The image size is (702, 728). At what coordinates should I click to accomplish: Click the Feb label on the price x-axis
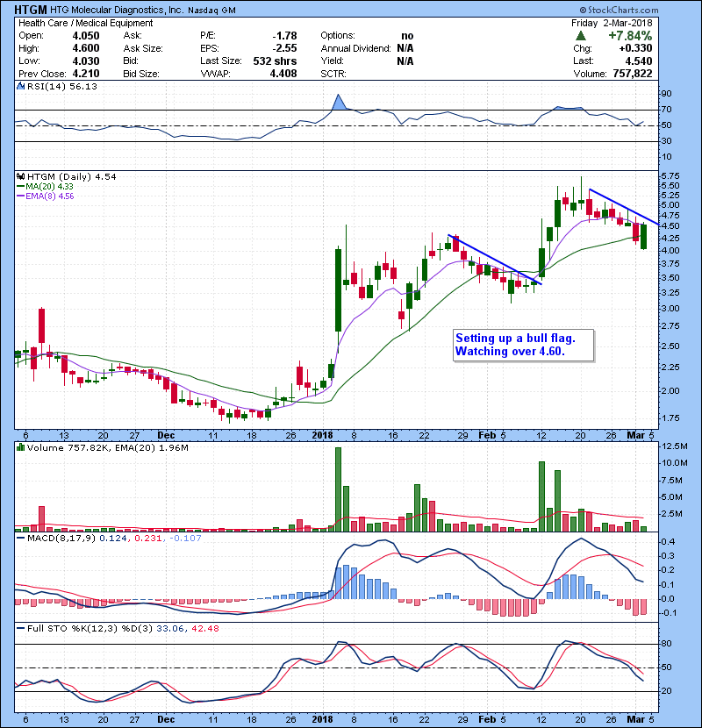pyautogui.click(x=487, y=435)
